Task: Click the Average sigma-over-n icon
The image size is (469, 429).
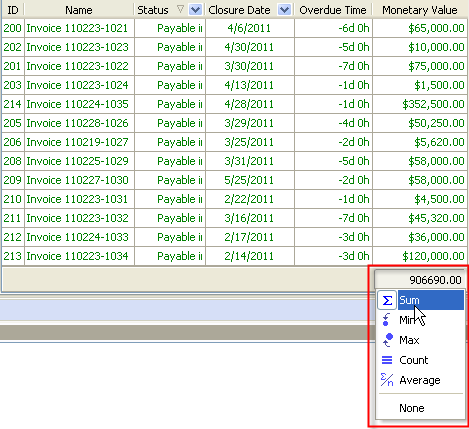Action: pyautogui.click(x=387, y=380)
